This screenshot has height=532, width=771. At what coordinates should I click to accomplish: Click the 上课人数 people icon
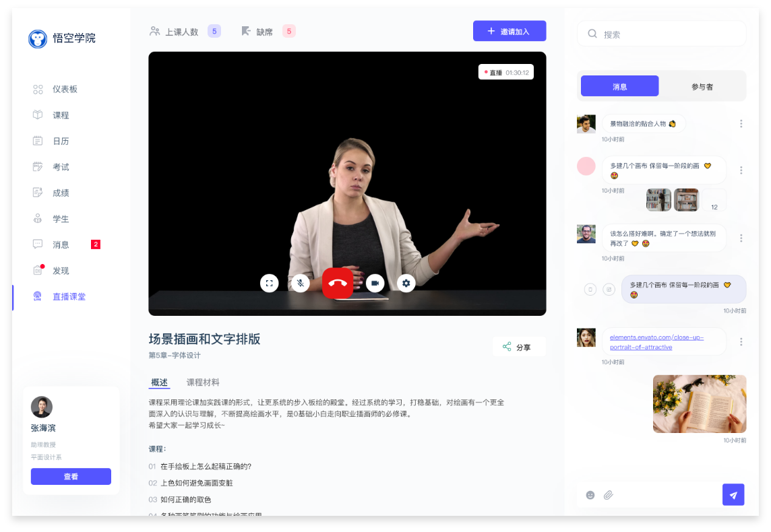[x=154, y=32]
